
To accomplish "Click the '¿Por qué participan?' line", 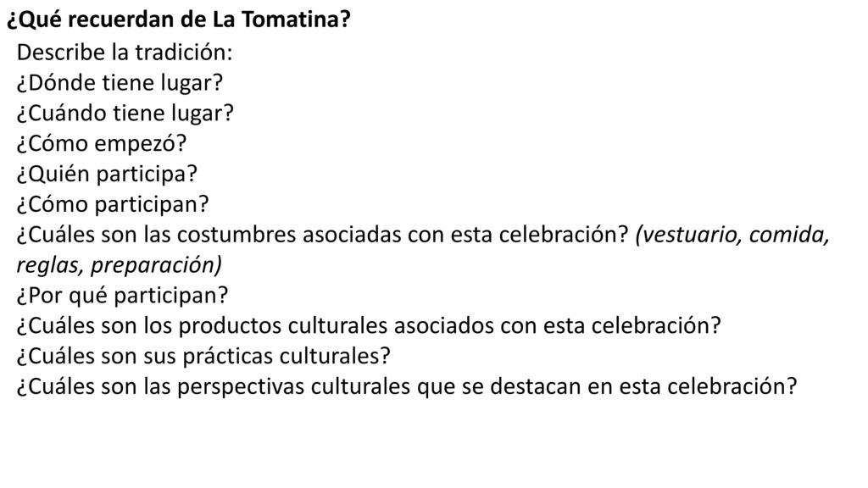I will tap(122, 296).
